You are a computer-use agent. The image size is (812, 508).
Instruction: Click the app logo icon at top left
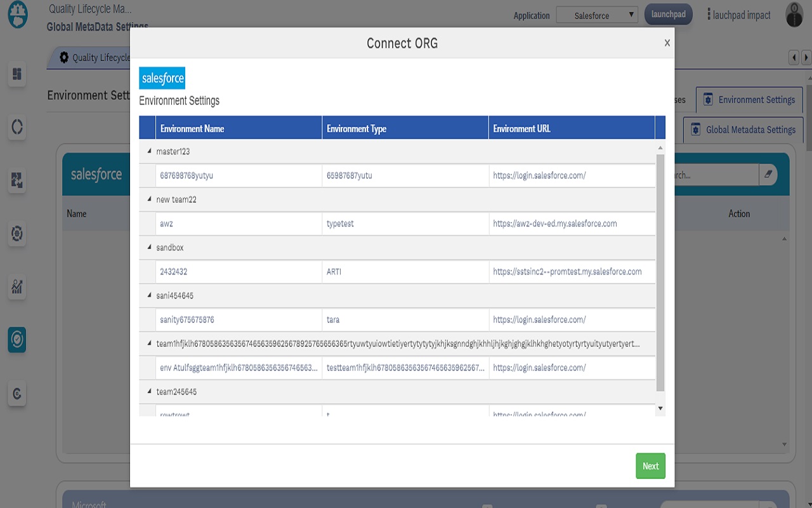click(18, 15)
